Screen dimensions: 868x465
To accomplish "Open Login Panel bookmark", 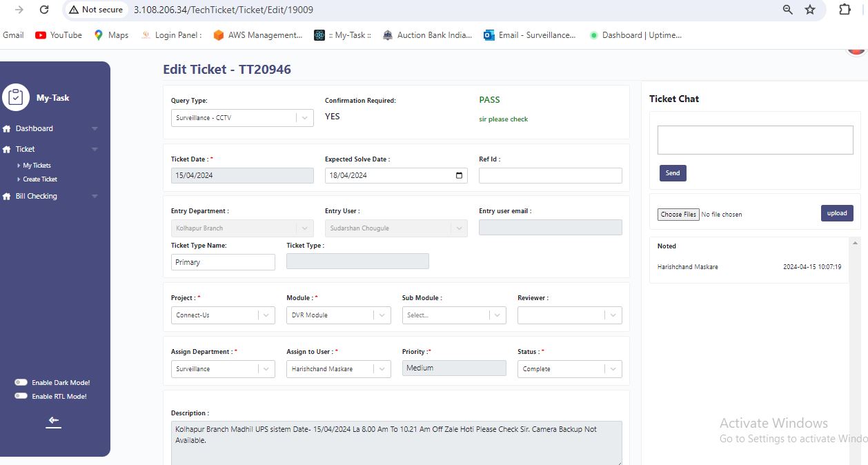I will [x=171, y=35].
